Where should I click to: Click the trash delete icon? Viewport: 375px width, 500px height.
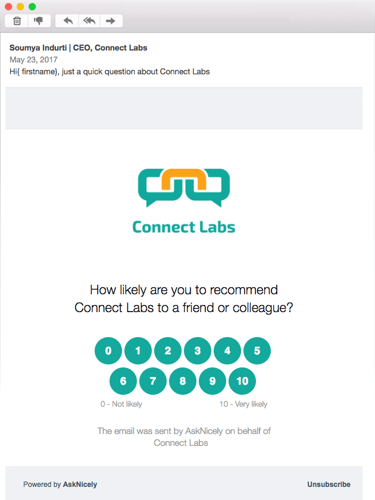[17, 21]
